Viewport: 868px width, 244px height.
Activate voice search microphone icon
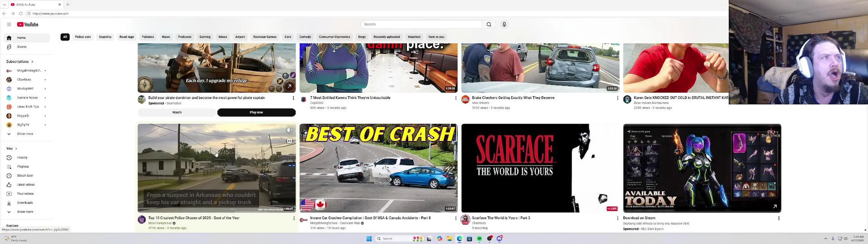[x=504, y=24]
